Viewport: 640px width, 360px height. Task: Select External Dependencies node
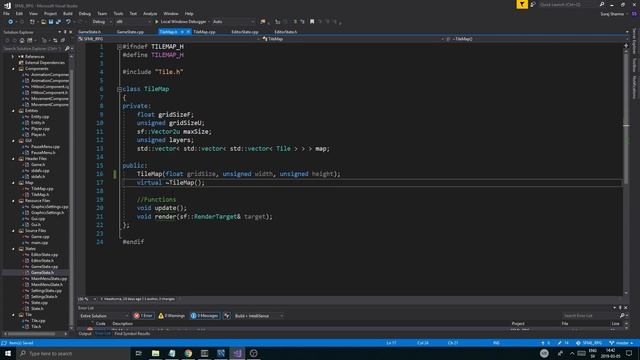(x=44, y=63)
